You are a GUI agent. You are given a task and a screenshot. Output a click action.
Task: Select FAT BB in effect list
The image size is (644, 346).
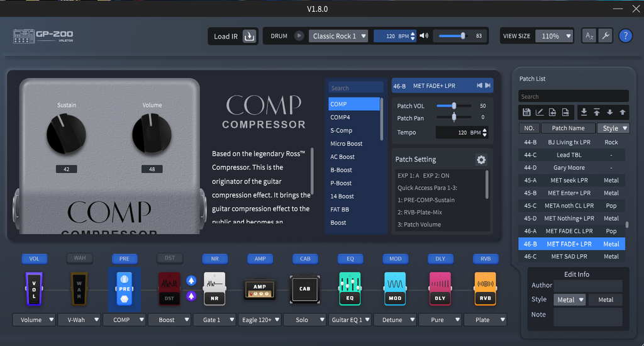pos(354,209)
